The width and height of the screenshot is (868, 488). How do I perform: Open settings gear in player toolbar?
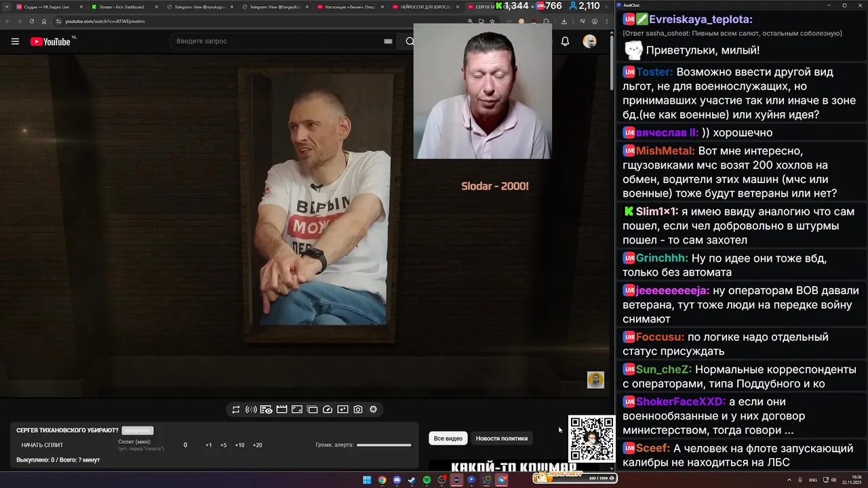click(x=373, y=409)
